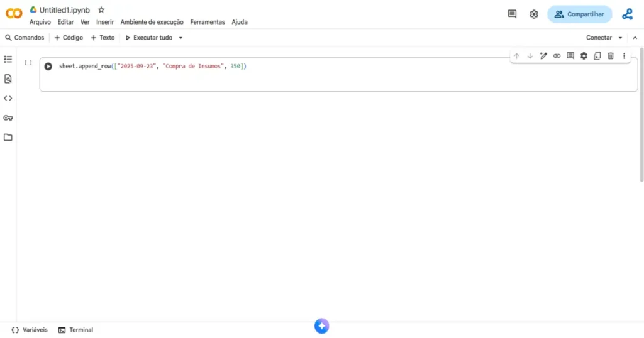Click the cell execution count brackets
The image size is (644, 338).
click(x=28, y=63)
